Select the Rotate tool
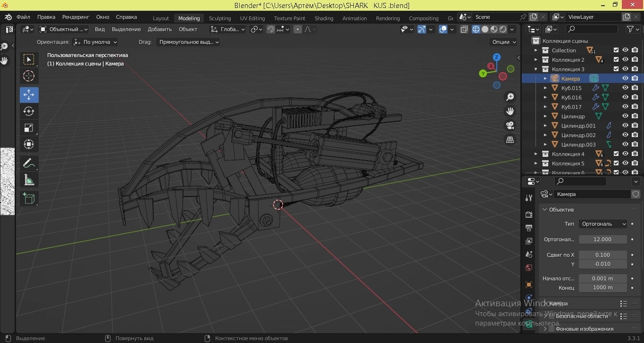Screen dimensions: 644x343 click(29, 111)
